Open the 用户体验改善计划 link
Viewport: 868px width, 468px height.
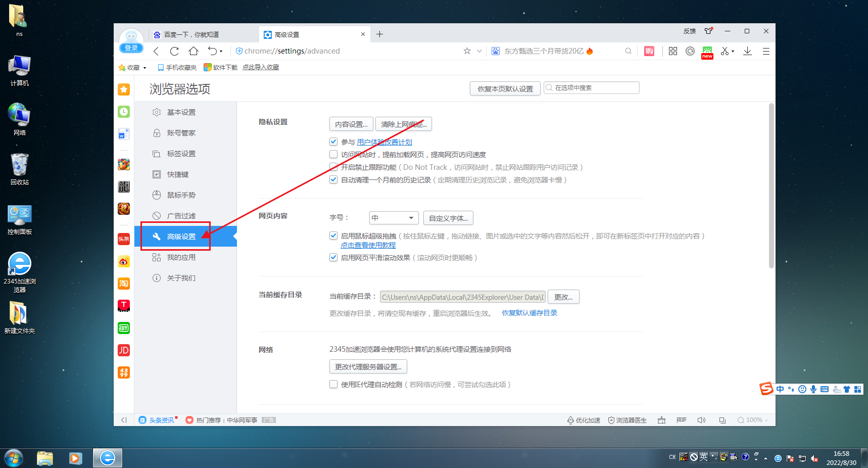[384, 142]
